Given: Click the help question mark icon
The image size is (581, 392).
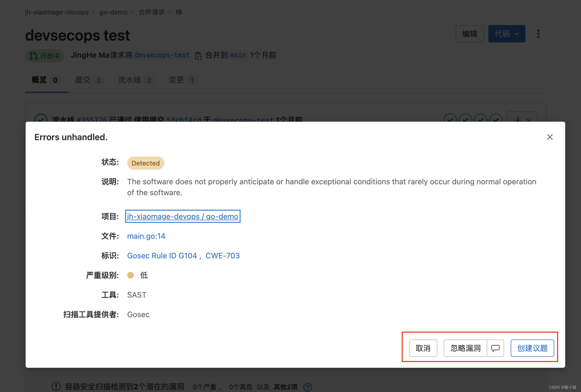Looking at the screenshot, I should pos(308,387).
